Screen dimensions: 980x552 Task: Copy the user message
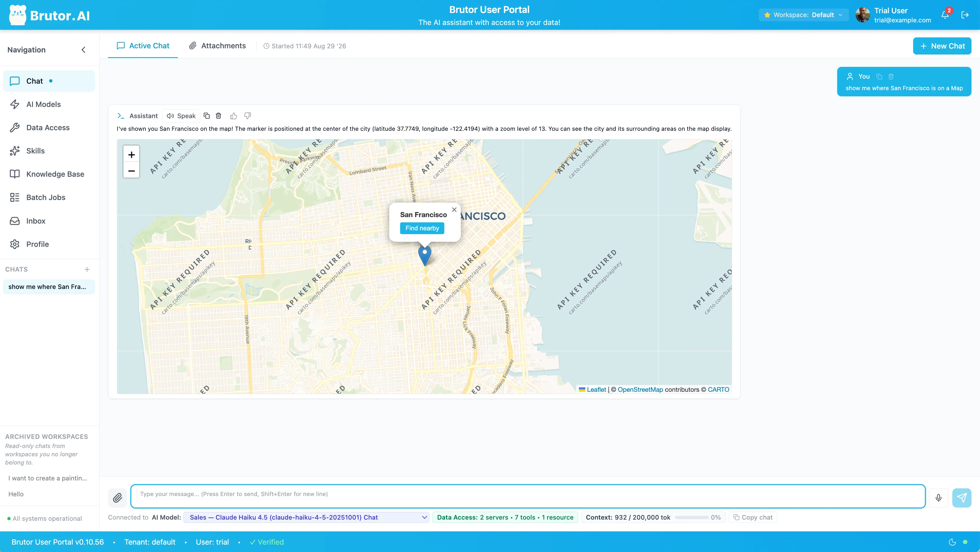[879, 77]
